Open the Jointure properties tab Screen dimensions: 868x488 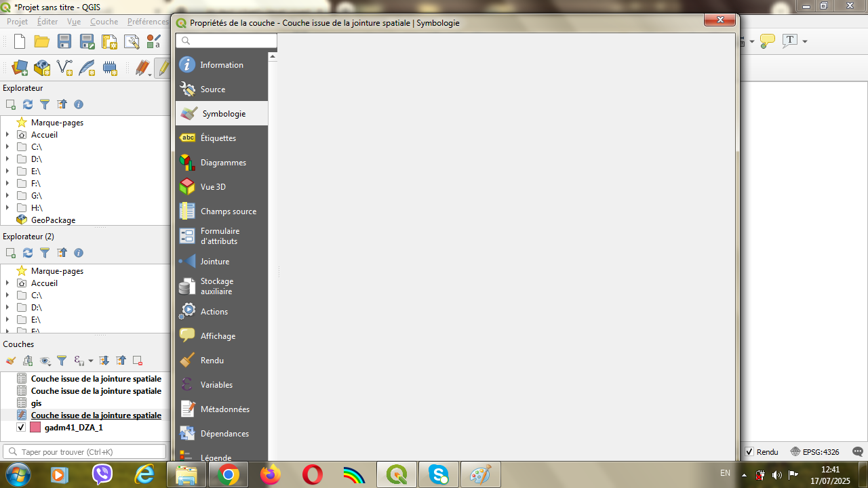214,262
